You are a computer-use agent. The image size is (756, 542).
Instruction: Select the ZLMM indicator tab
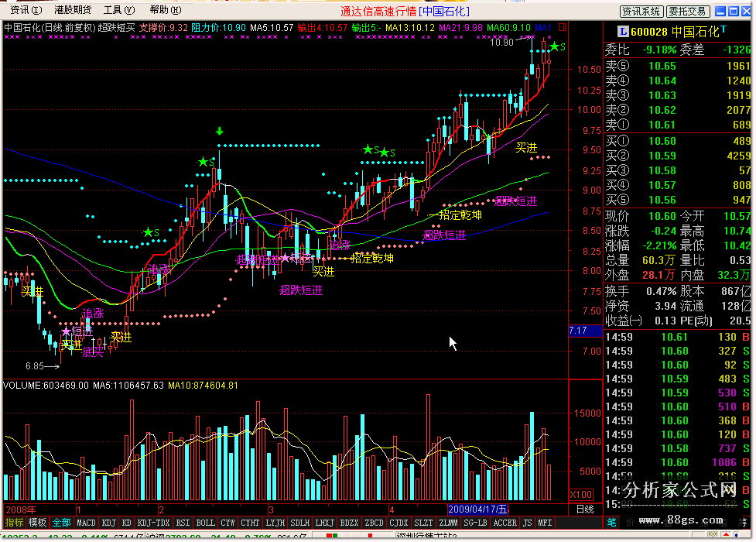click(448, 523)
